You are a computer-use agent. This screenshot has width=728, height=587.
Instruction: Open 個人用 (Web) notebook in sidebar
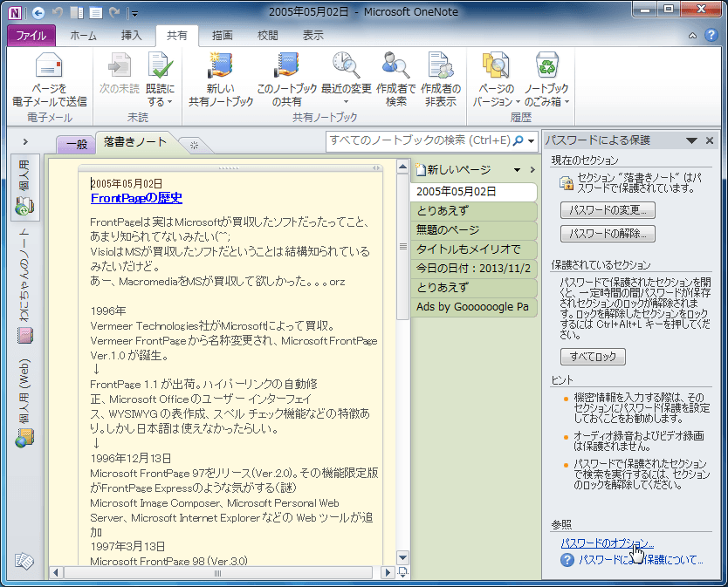click(24, 402)
